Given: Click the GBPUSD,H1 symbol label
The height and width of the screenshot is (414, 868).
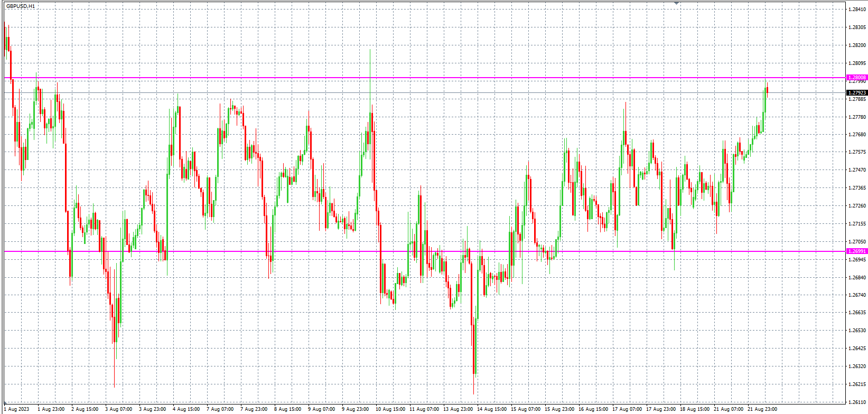Looking at the screenshot, I should pyautogui.click(x=21, y=6).
